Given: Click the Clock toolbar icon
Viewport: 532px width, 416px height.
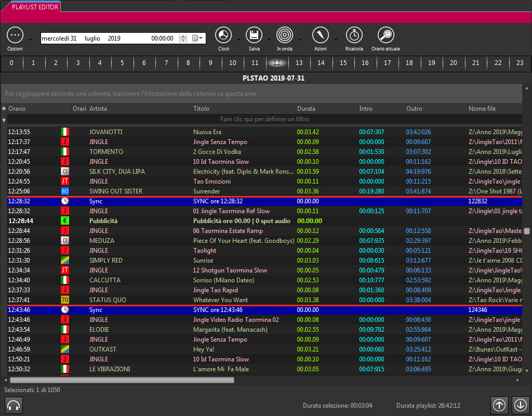Looking at the screenshot, I should (223, 35).
